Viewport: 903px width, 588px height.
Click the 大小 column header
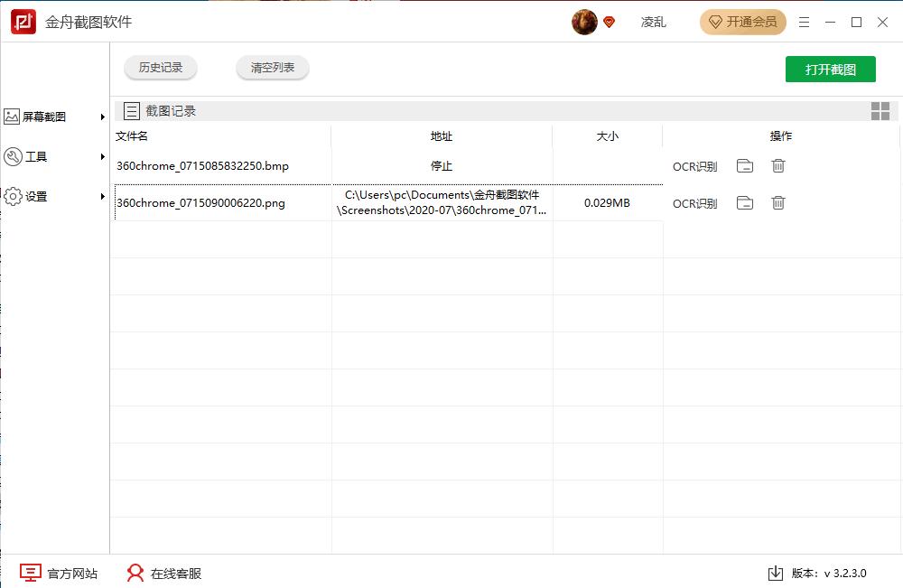pyautogui.click(x=607, y=135)
